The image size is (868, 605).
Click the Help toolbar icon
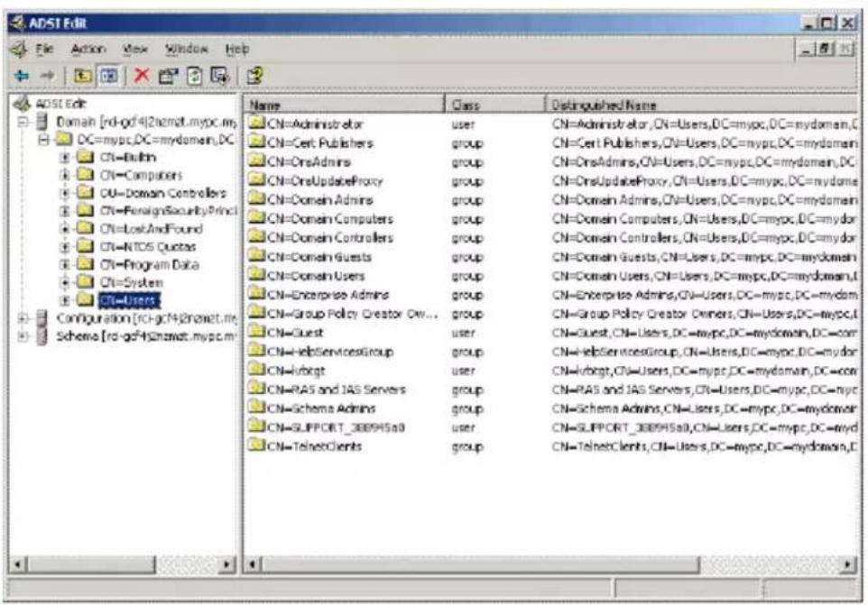[x=254, y=75]
